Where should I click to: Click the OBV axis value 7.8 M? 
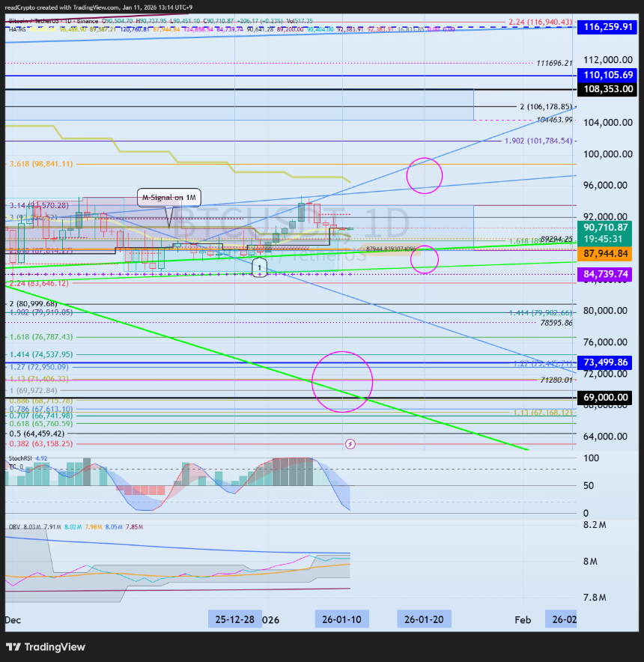pos(594,598)
